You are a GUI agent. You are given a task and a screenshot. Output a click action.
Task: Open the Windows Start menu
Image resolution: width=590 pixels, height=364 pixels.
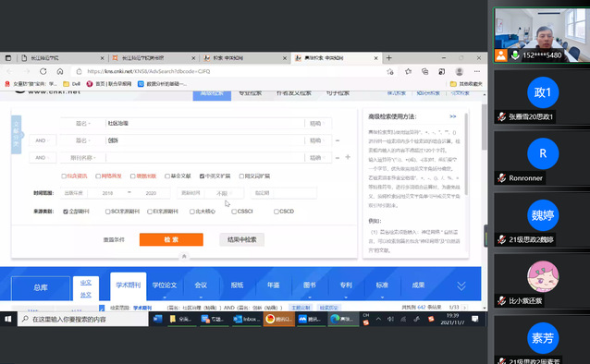[8, 319]
